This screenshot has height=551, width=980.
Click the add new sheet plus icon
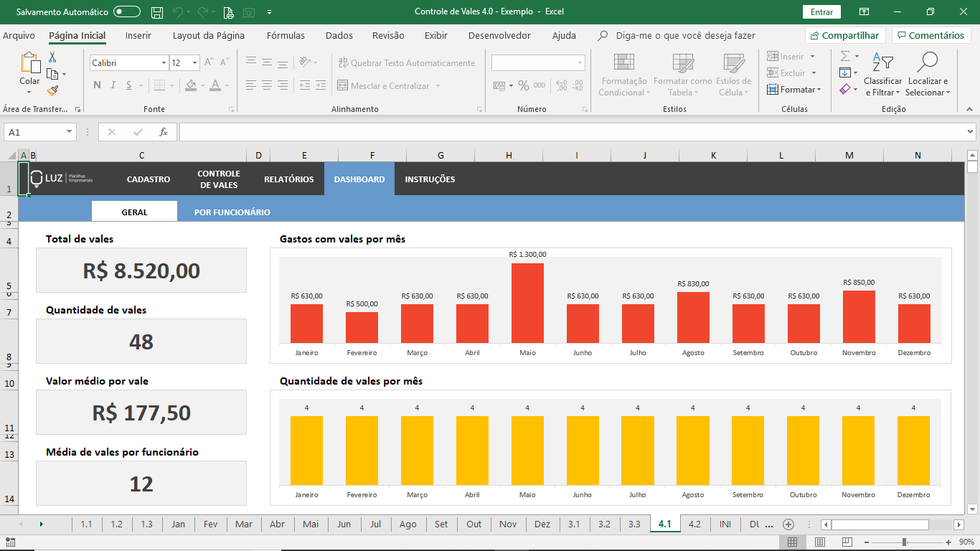(x=788, y=524)
